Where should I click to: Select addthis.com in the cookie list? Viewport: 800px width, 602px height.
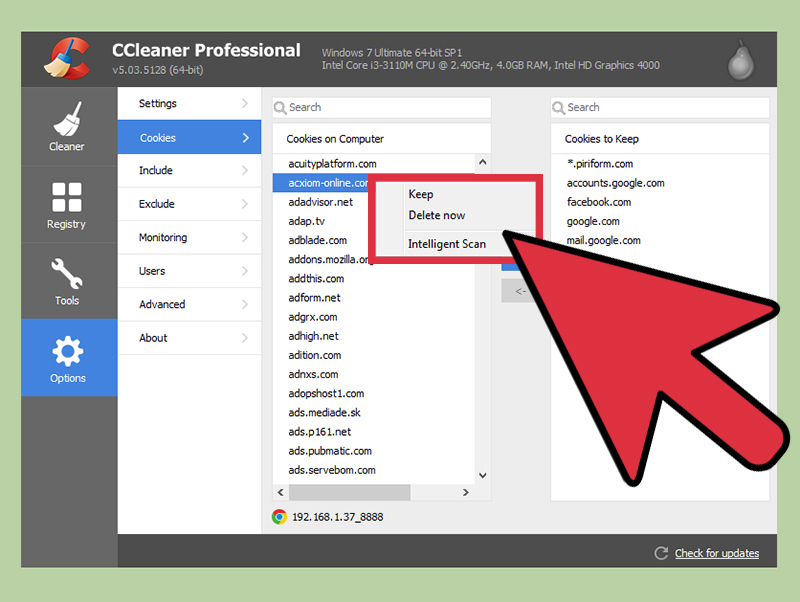316,279
